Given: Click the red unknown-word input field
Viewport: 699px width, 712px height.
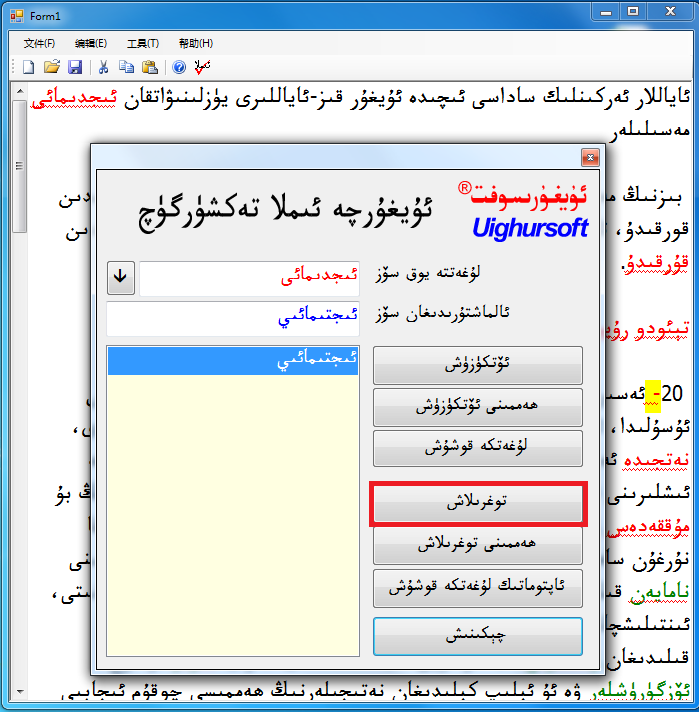Looking at the screenshot, I should 249,278.
